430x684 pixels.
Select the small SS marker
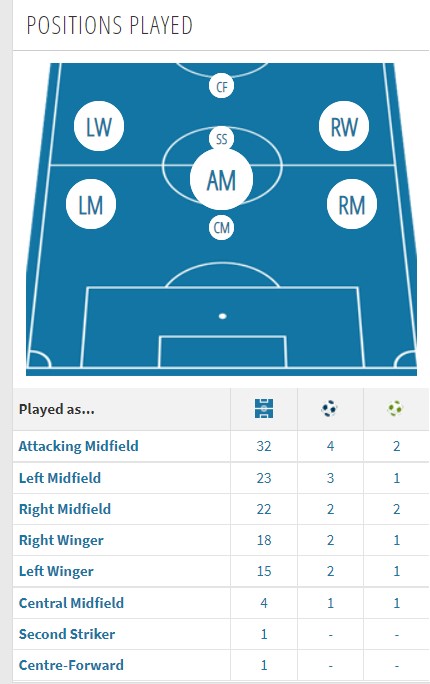coord(222,139)
